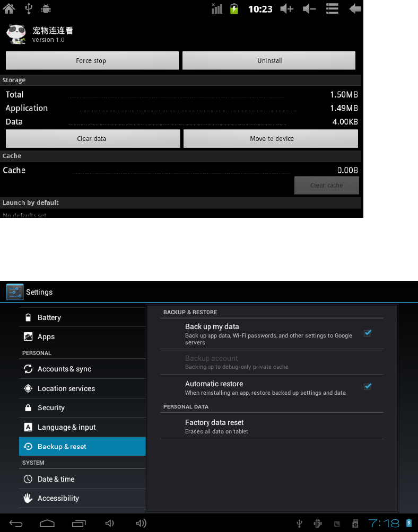Tap the Settings title text

(x=39, y=292)
